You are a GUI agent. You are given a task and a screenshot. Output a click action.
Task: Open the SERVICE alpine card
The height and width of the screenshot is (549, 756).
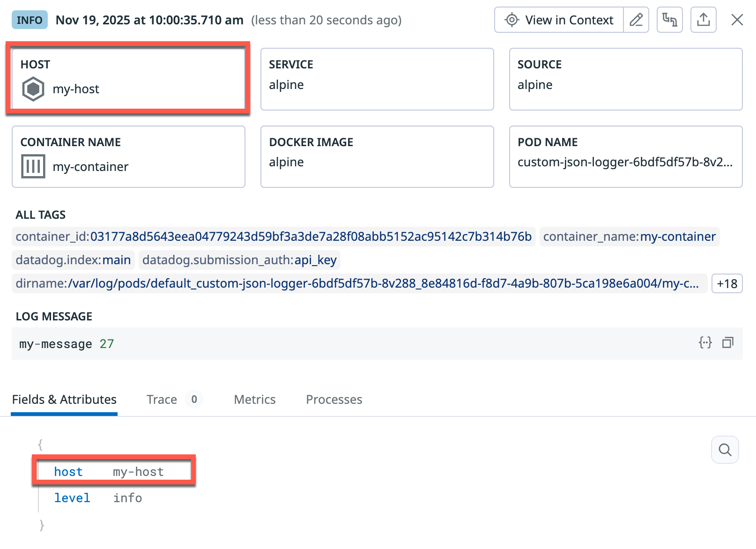[377, 79]
